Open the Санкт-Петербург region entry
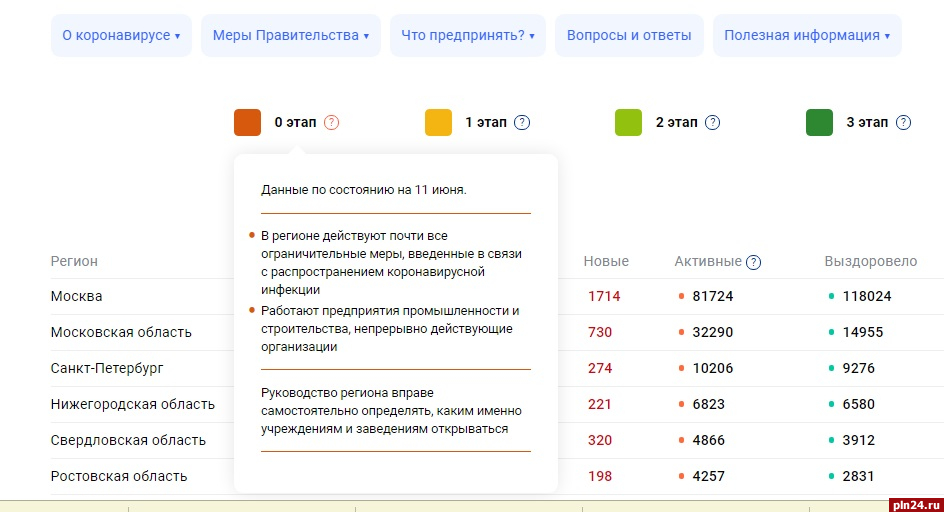This screenshot has height=512, width=944. click(x=106, y=368)
